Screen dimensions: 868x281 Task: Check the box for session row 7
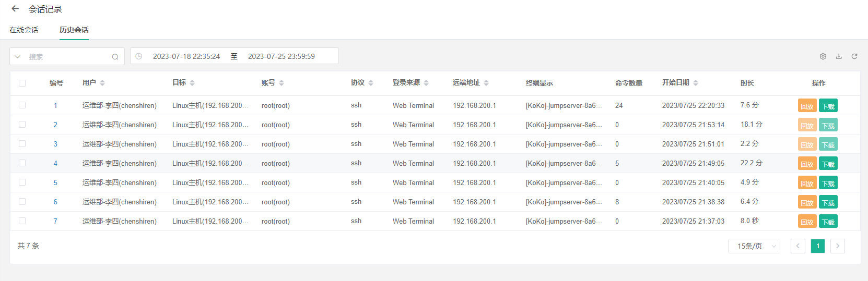(22, 221)
